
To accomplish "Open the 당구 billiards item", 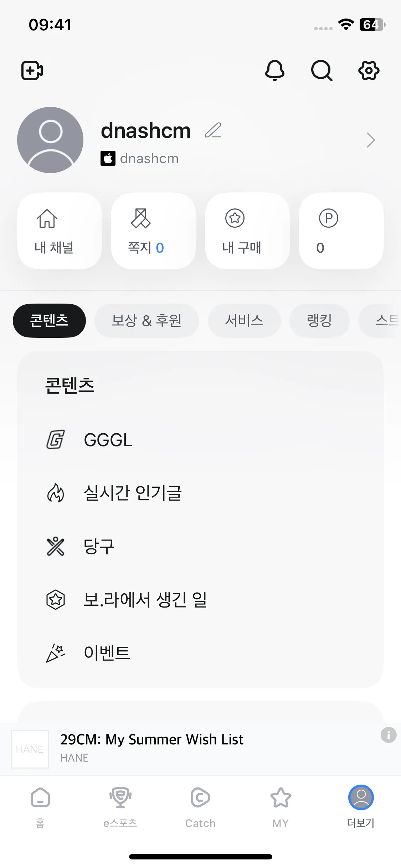I will point(200,546).
